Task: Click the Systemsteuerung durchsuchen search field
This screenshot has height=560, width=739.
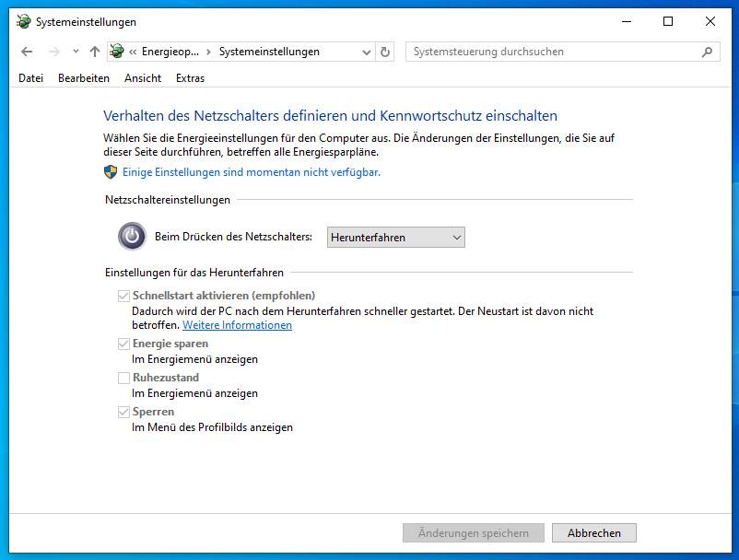Action: (553, 52)
